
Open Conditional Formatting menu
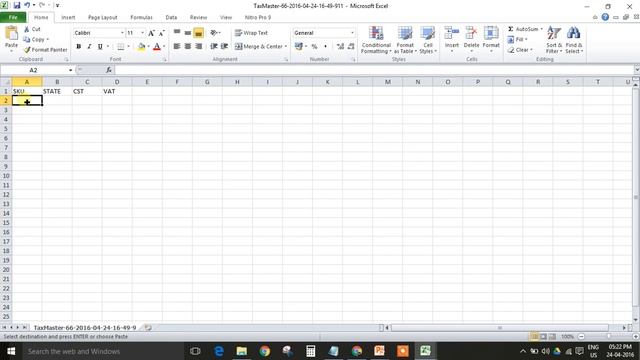(x=376, y=40)
